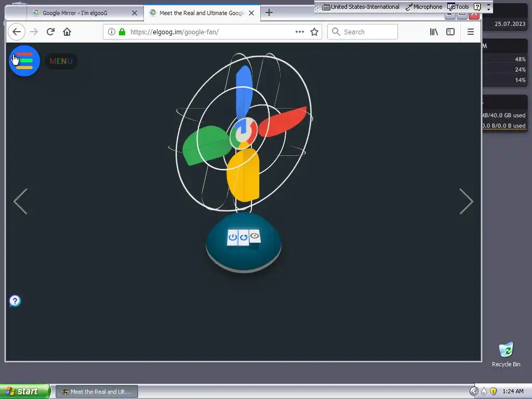This screenshot has width=532, height=399.
Task: Click the browser Back button
Action: point(16,32)
